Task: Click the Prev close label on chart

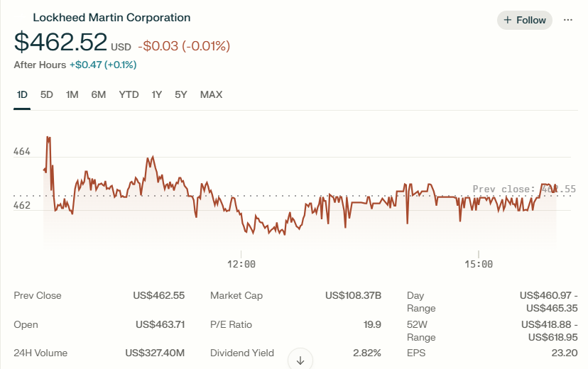Action: pos(524,189)
